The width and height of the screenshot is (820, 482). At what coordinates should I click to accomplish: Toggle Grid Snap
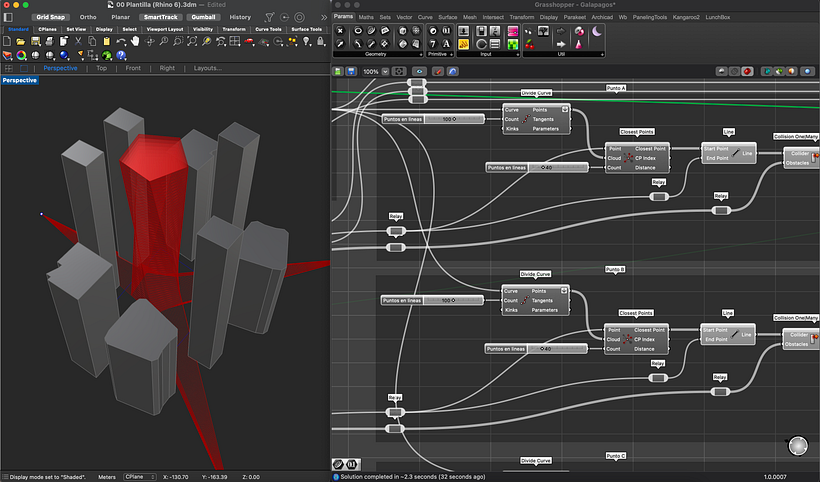pyautogui.click(x=51, y=17)
